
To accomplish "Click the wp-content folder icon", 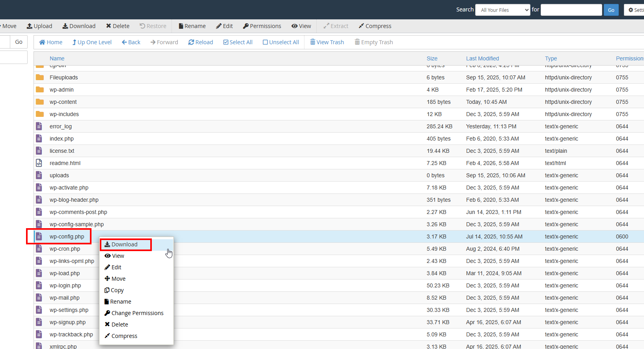I will point(40,102).
